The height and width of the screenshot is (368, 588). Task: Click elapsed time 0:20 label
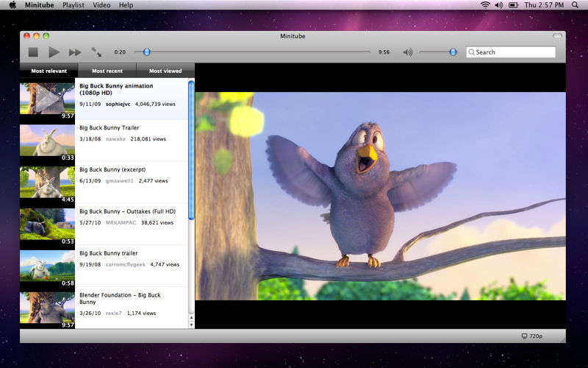[120, 52]
